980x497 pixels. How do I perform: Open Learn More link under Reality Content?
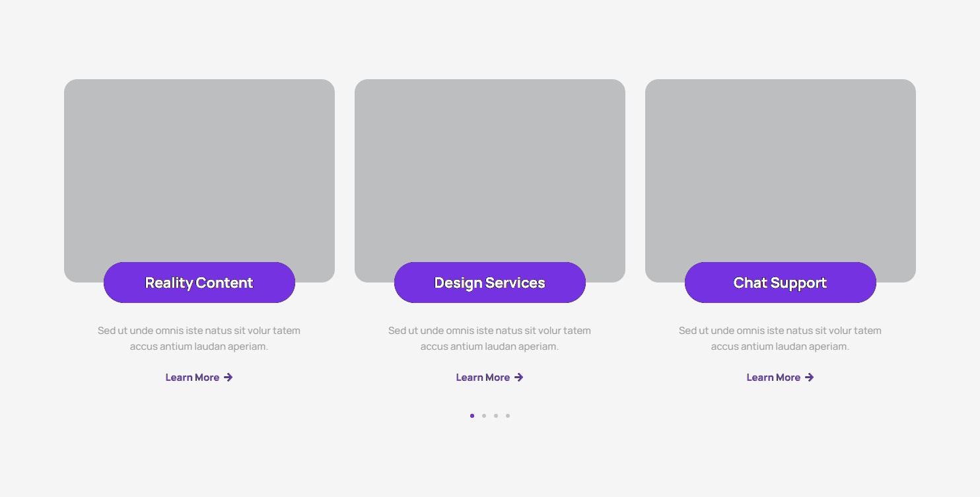click(192, 378)
